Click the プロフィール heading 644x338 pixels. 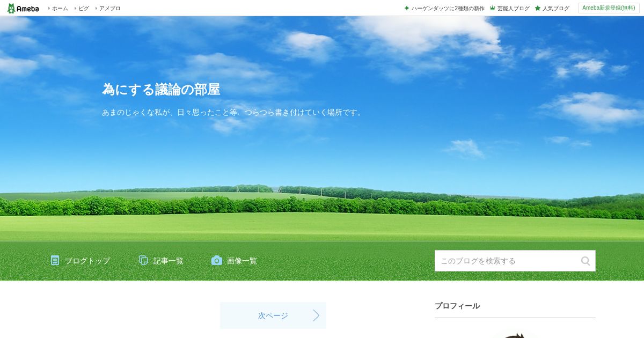[x=457, y=306]
